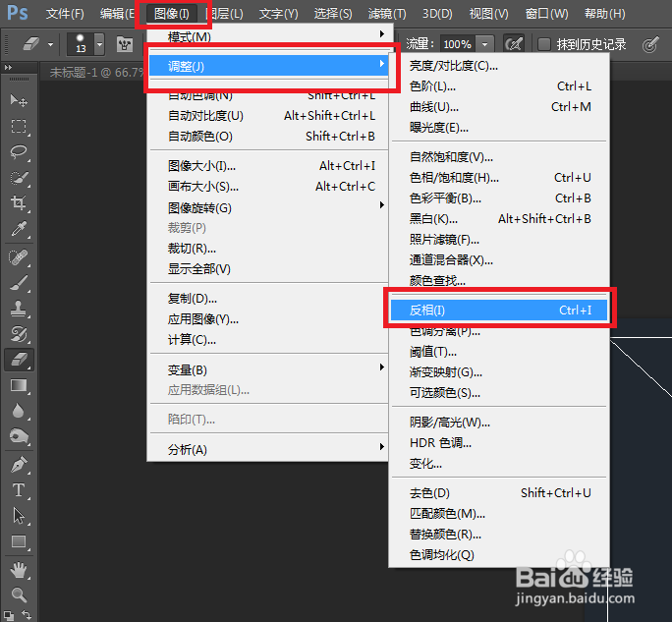
Task: Toggle the brush panel icon
Action: tap(125, 43)
